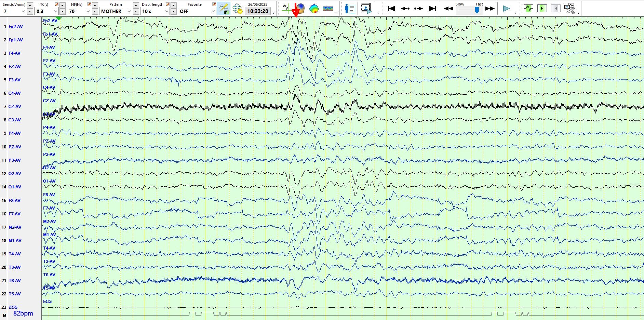Select channel 21 T6-AV in channel list

(x=15, y=280)
